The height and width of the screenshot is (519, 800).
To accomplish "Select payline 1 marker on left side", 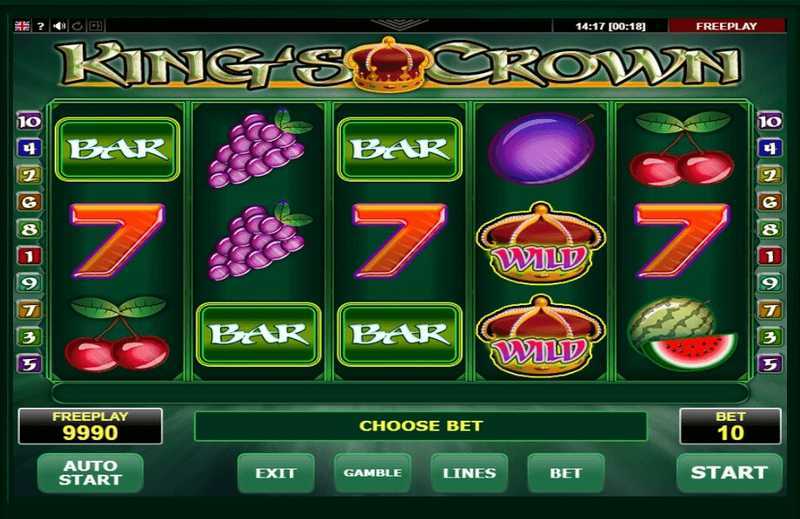I will click(x=29, y=256).
